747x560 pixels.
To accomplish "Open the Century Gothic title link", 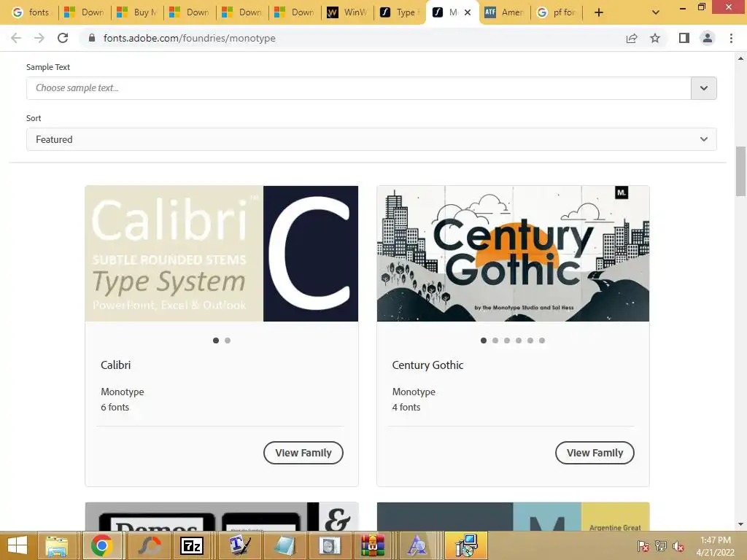I will click(427, 365).
